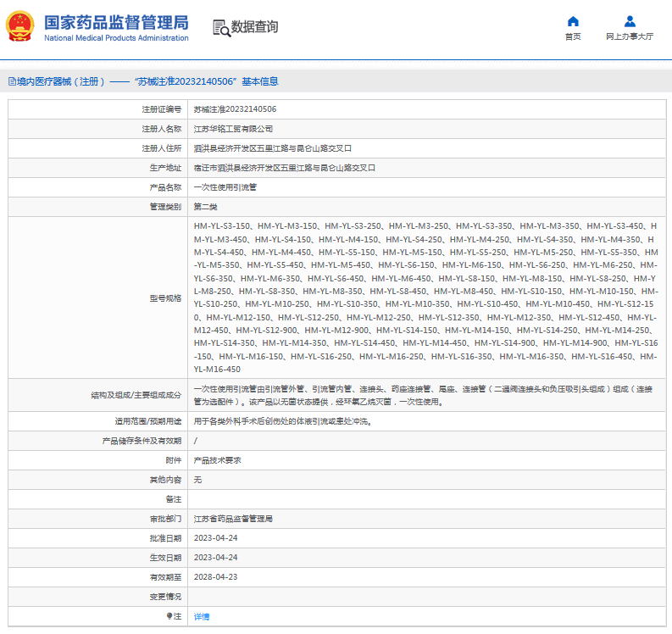Click the 注册证编号 row label
The image size is (672, 634).
[x=162, y=109]
